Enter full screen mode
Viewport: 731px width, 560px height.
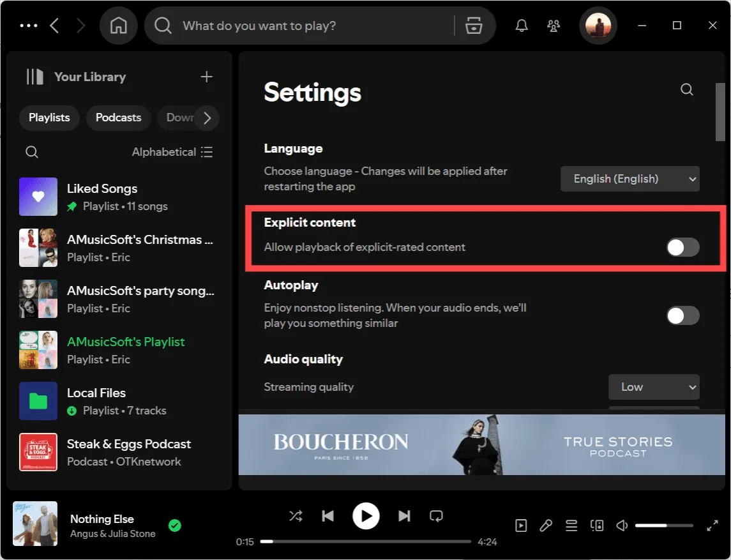click(x=712, y=526)
